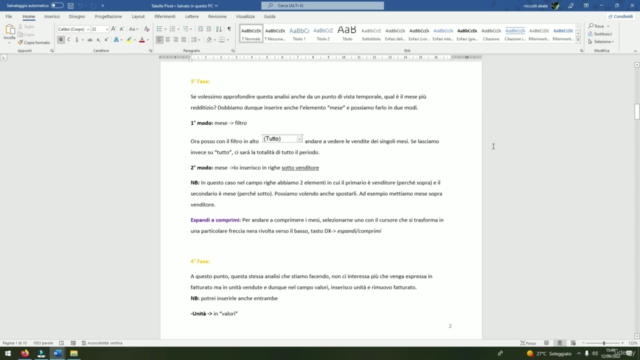The width and height of the screenshot is (640, 360).
Task: Center-align the paragraph
Action: [167, 40]
